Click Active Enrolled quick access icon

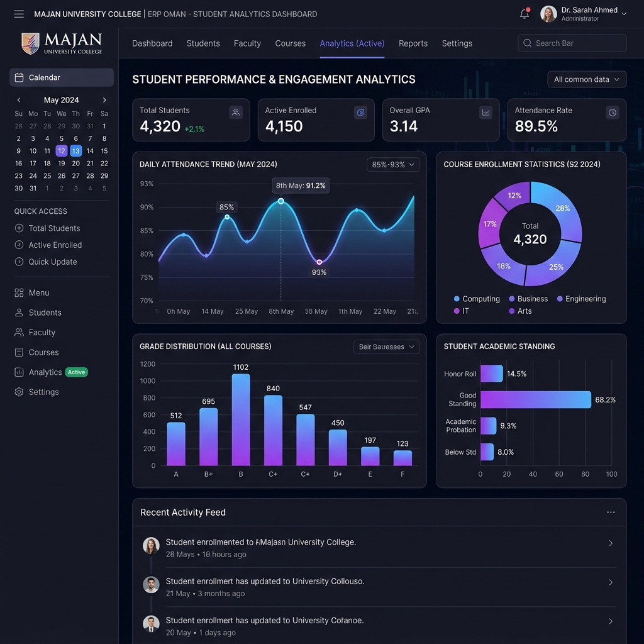tap(19, 245)
